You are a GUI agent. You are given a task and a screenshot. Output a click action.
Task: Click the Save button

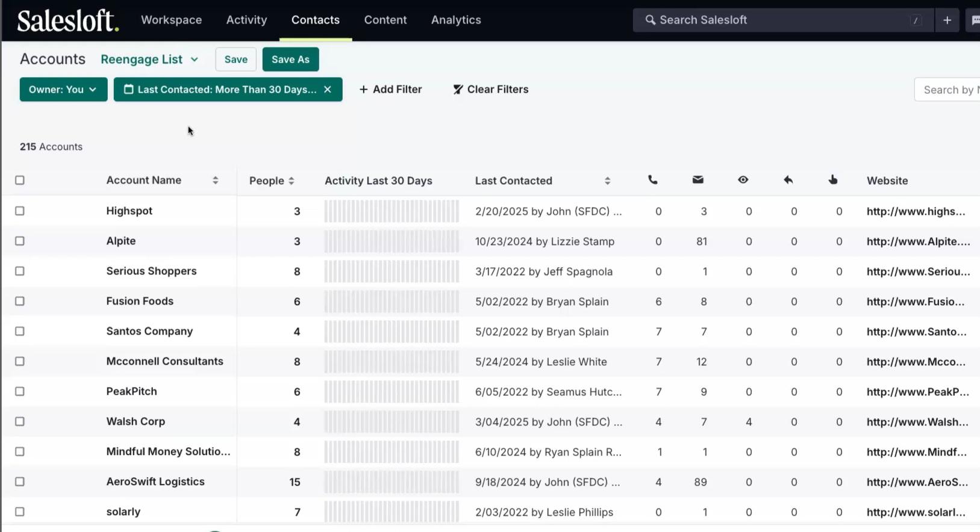pyautogui.click(x=236, y=59)
